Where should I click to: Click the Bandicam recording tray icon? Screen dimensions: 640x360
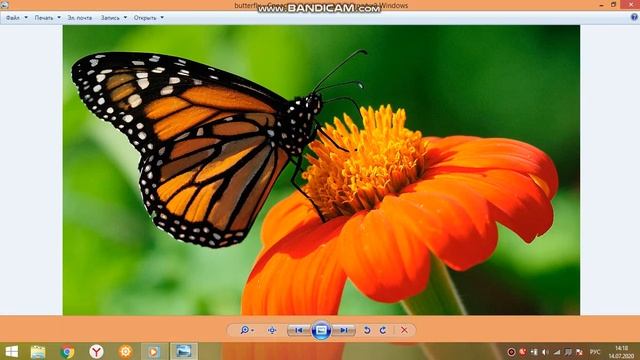(511, 352)
